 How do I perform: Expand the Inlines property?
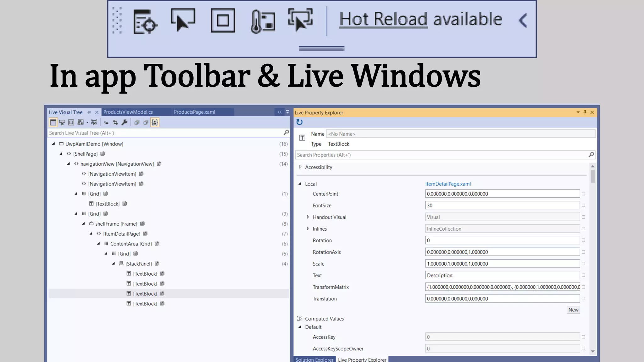click(x=308, y=228)
